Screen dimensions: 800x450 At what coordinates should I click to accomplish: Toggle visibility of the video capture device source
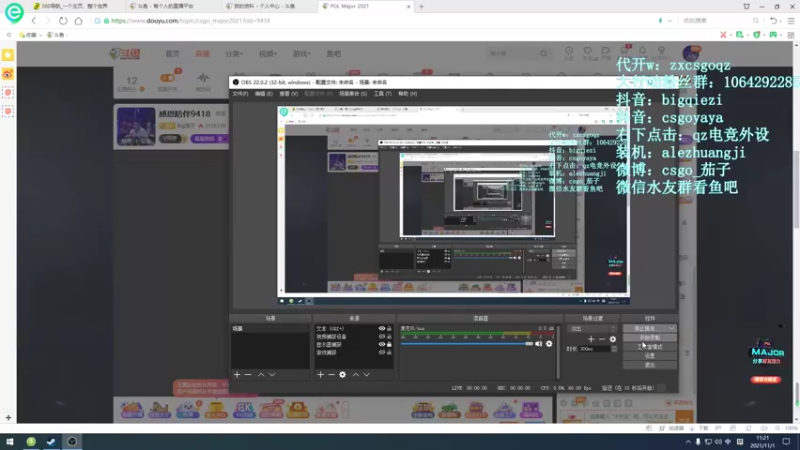(x=382, y=337)
